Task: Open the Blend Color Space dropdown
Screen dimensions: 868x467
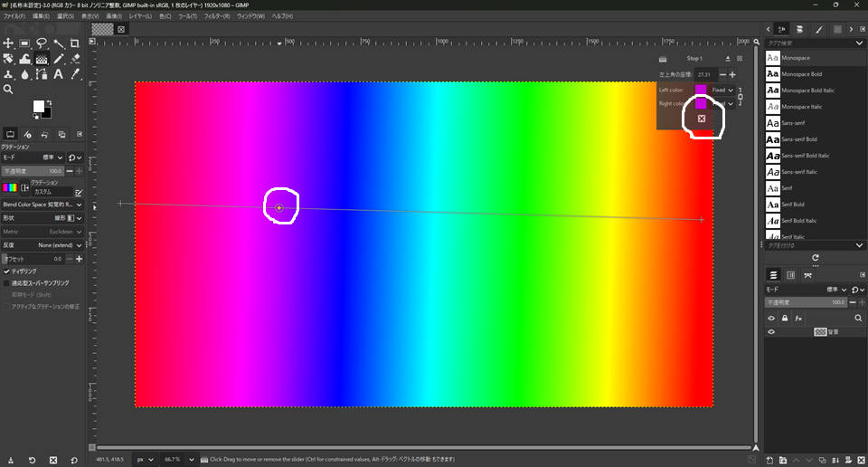Action: pyautogui.click(x=42, y=205)
